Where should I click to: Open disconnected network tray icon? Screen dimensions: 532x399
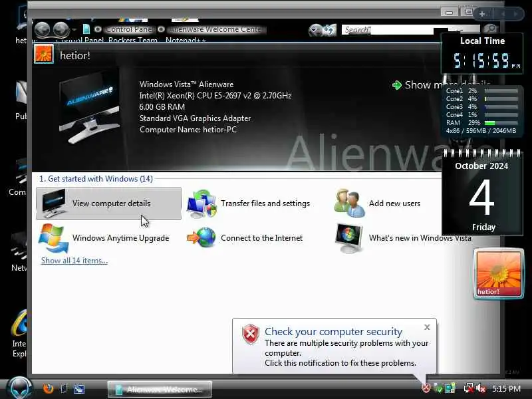point(469,388)
